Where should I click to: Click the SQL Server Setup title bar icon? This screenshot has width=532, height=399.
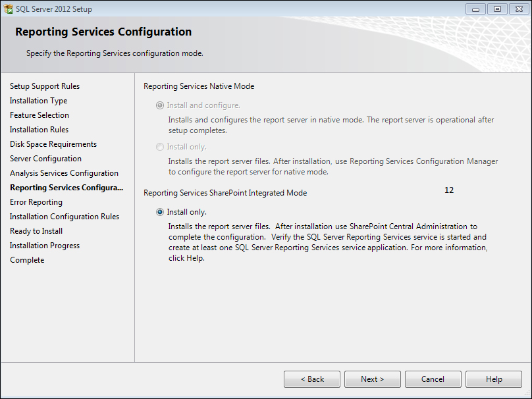pos(8,9)
